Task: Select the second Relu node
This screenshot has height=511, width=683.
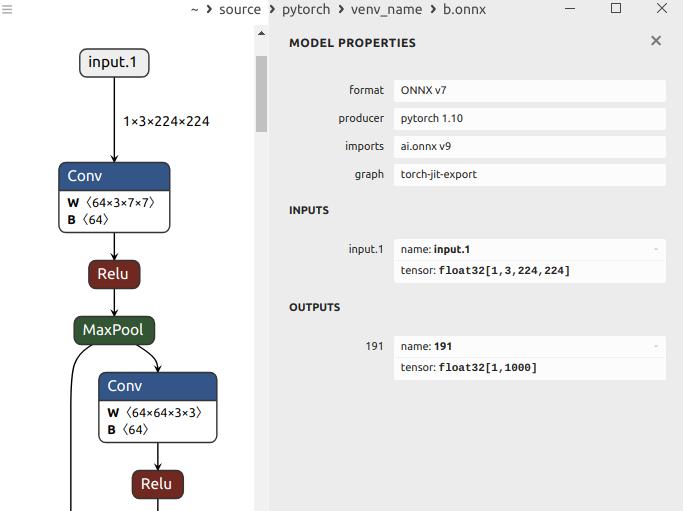Action: coord(157,484)
